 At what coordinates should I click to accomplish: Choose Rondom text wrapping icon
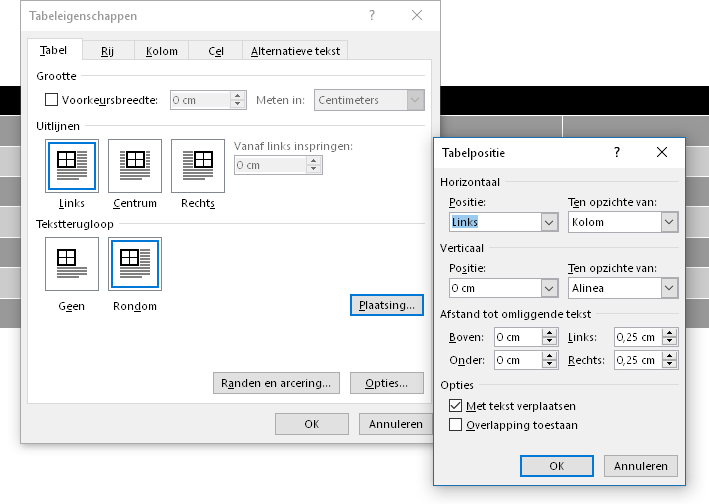pos(135,264)
